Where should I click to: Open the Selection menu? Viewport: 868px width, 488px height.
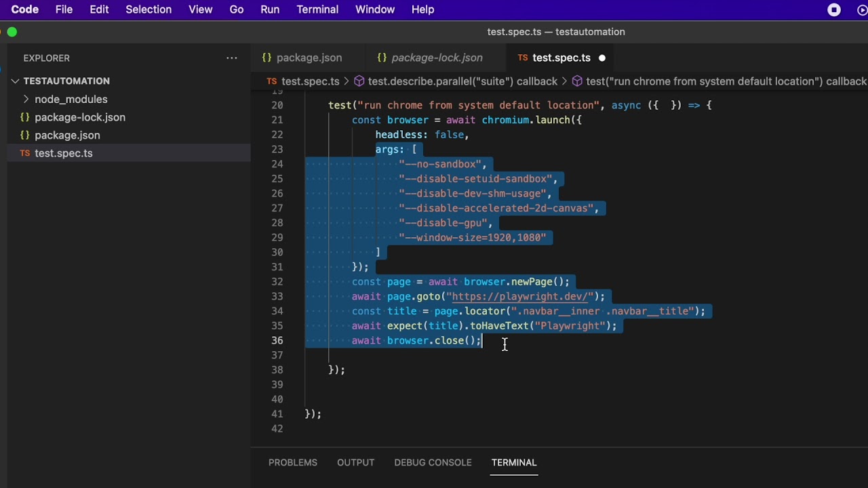point(149,9)
